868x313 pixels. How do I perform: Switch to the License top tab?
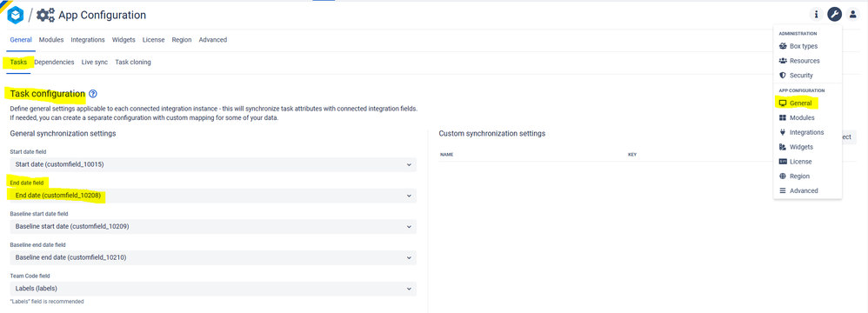(153, 40)
